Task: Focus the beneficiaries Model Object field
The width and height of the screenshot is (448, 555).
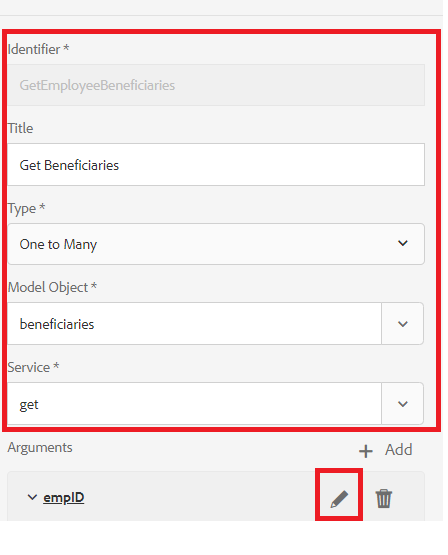Action: (194, 324)
